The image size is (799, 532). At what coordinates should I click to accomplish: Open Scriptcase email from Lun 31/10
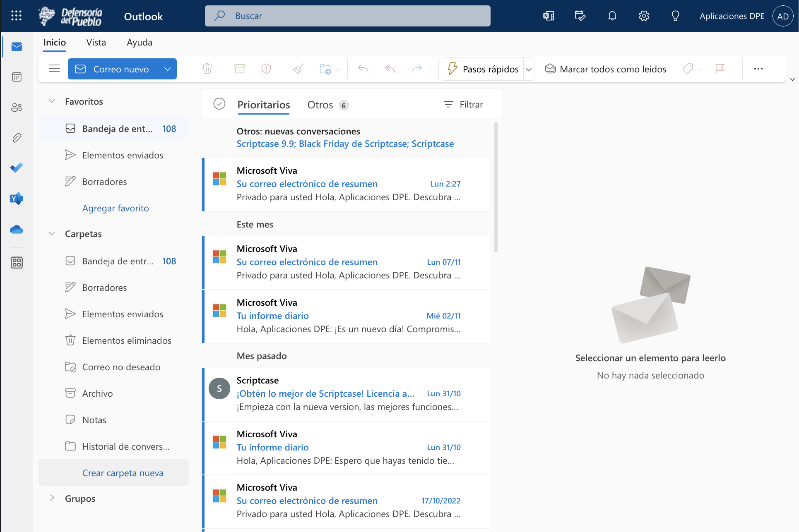[x=347, y=394]
